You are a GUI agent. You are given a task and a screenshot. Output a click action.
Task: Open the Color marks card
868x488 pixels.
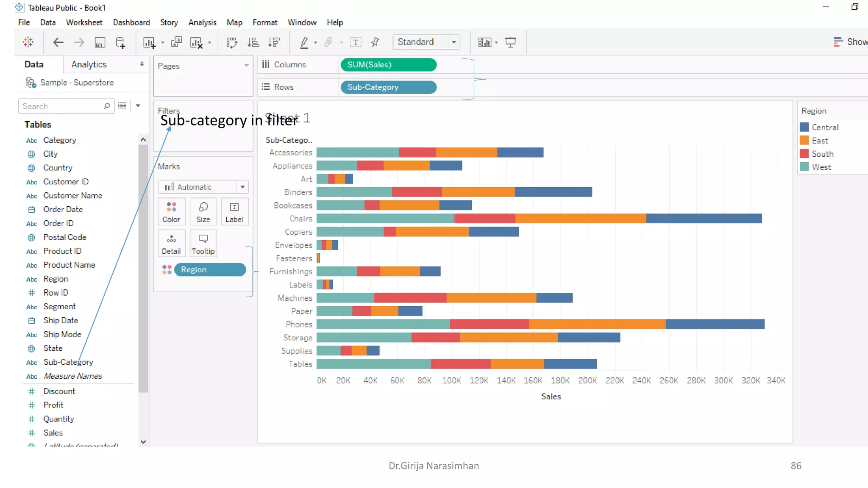171,211
